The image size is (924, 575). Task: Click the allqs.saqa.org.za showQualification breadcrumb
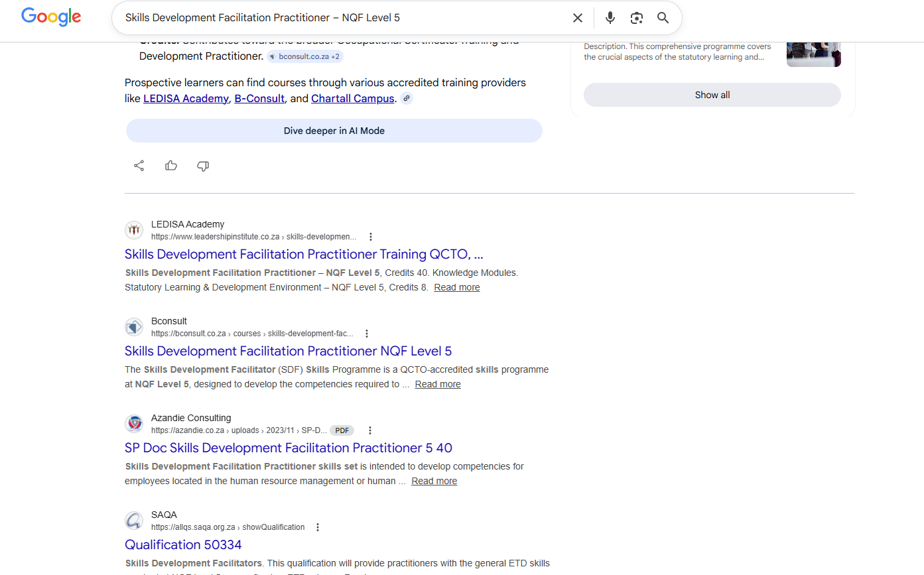pyautogui.click(x=228, y=527)
